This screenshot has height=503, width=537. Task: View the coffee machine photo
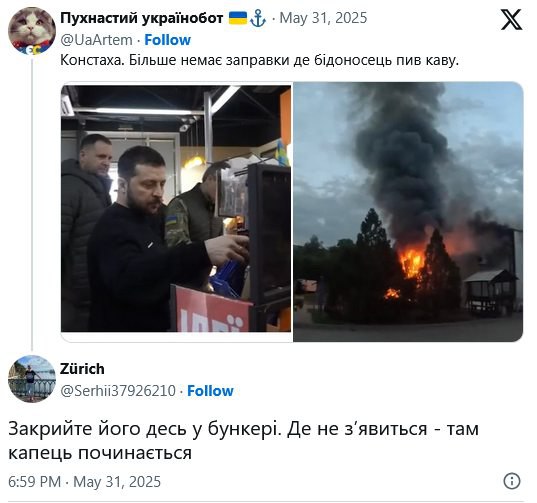pos(176,208)
